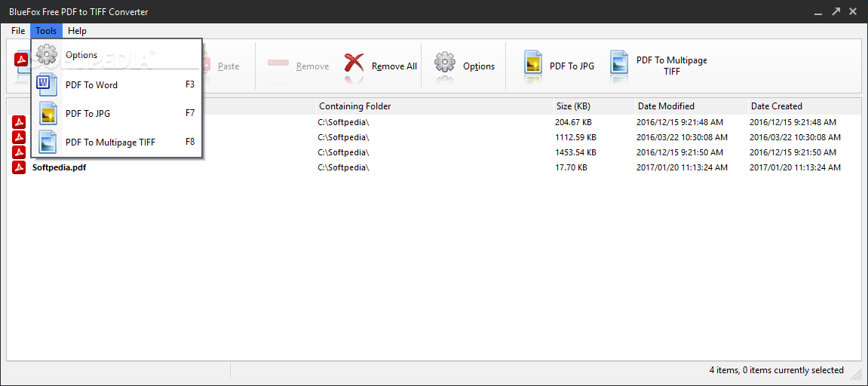Open Options via toolbar gear icon
Image resolution: width=868 pixels, height=386 pixels.
pyautogui.click(x=445, y=63)
